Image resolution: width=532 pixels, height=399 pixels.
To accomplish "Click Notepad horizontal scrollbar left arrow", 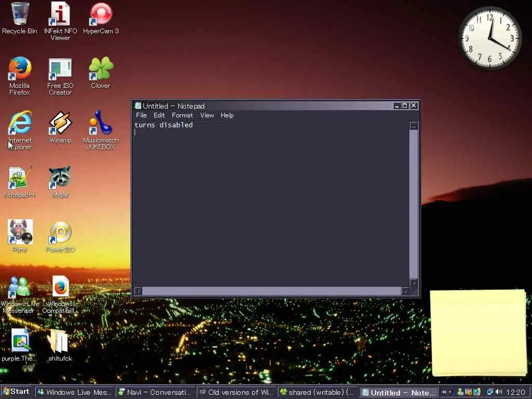I will 138,291.
